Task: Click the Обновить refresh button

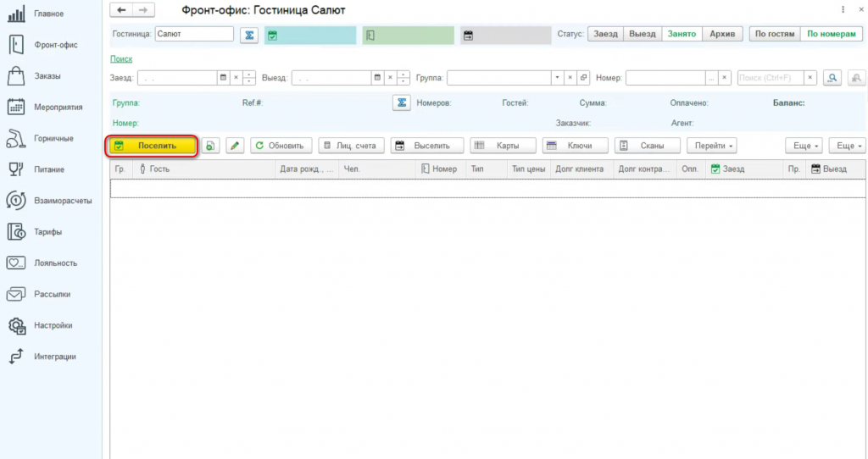Action: tap(281, 146)
